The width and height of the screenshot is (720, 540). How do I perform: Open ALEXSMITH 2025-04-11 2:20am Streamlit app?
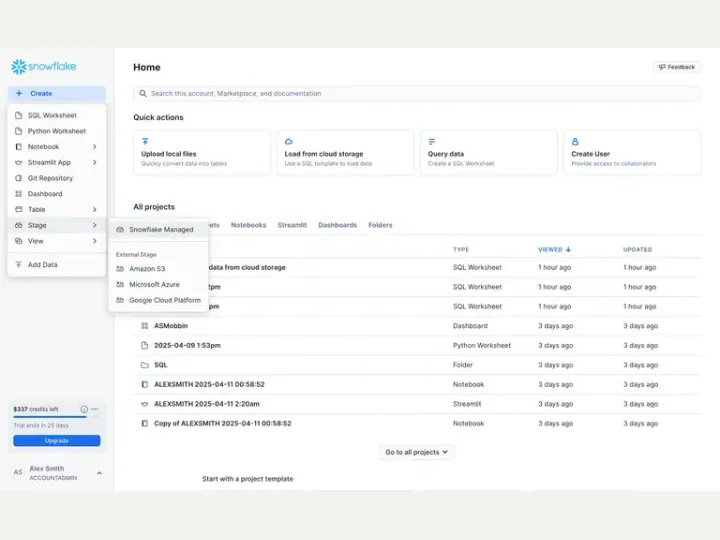(x=417, y=404)
